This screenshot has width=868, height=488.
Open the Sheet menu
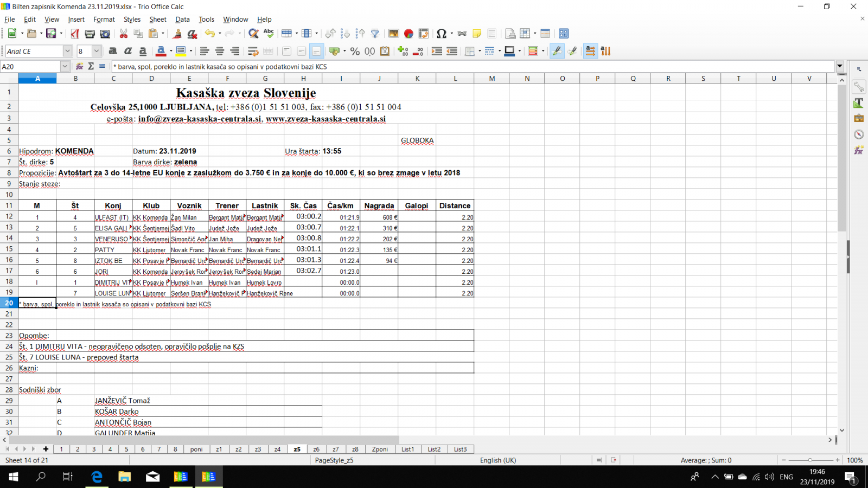(158, 20)
